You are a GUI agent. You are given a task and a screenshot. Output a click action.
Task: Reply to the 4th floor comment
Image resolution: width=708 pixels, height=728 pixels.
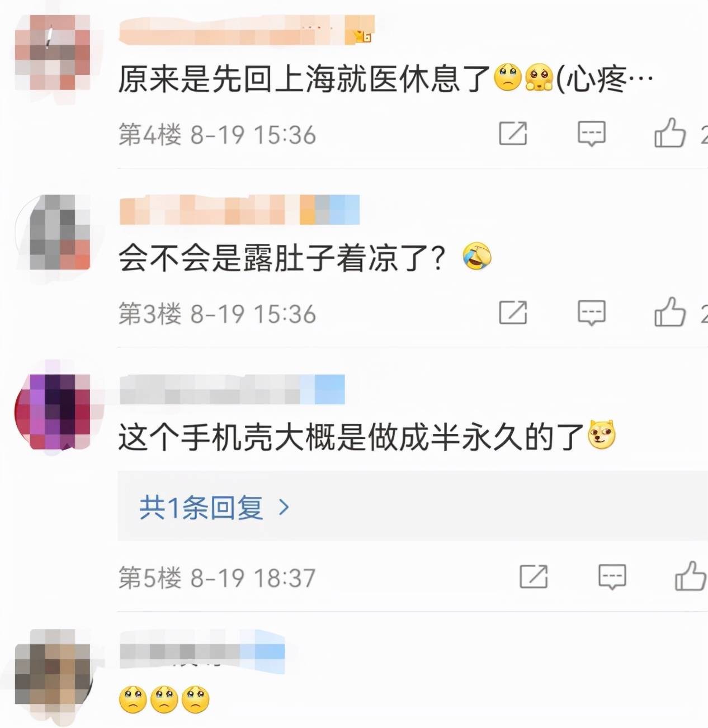(591, 134)
